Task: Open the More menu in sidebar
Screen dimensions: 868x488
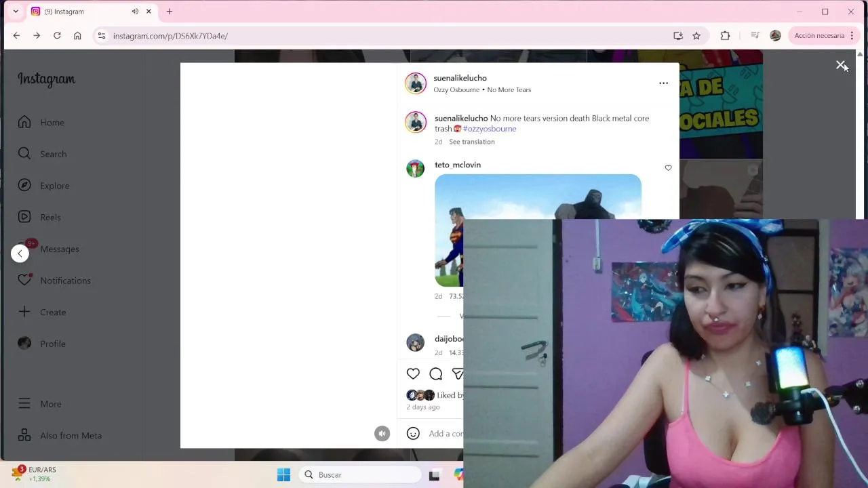Action: click(x=40, y=403)
